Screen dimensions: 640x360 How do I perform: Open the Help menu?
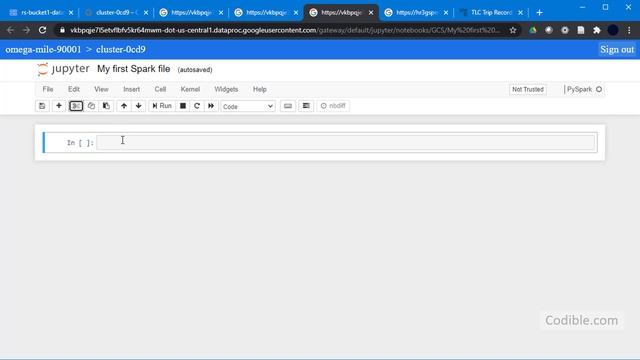(260, 89)
